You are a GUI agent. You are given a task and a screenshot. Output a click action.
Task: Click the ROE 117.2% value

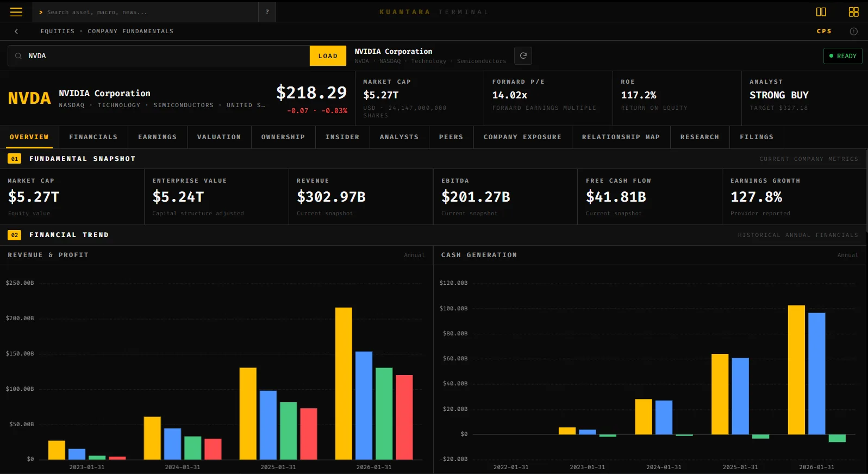pyautogui.click(x=639, y=95)
